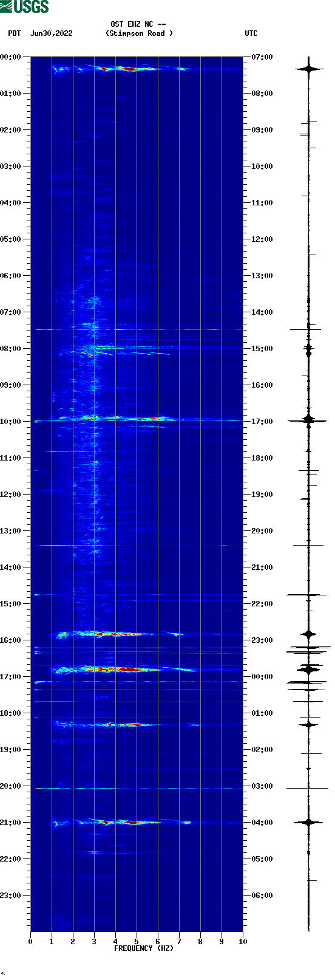The height and width of the screenshot is (980, 335).
Task: Click the PDT timezone label
Action: pos(14,33)
